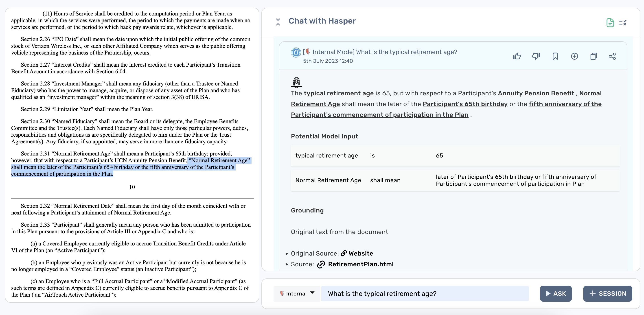Click the thumbs up icon

point(517,56)
